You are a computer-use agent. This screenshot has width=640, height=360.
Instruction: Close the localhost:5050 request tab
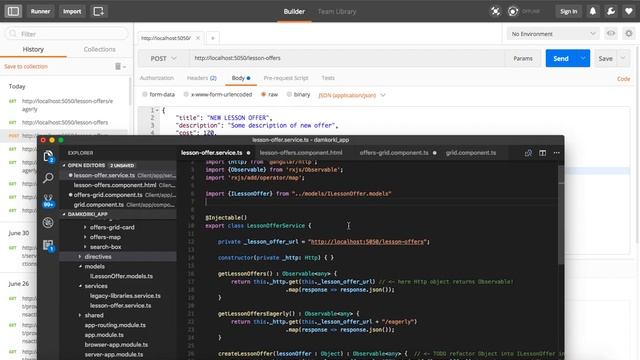[198, 38]
